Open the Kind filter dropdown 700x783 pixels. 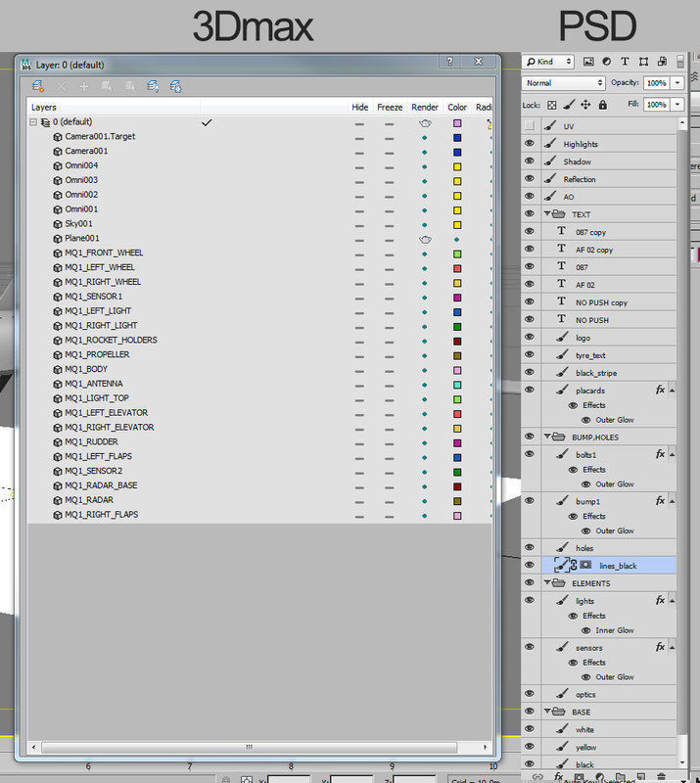[548, 62]
